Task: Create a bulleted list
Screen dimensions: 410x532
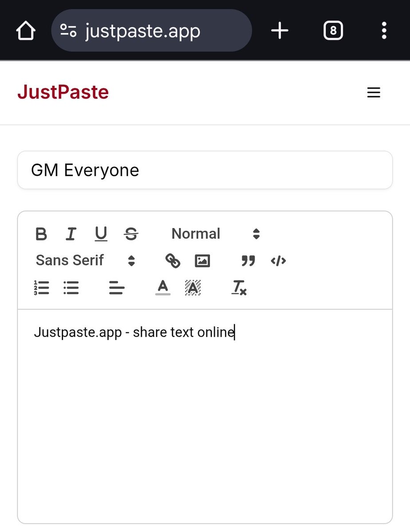Action: [71, 288]
